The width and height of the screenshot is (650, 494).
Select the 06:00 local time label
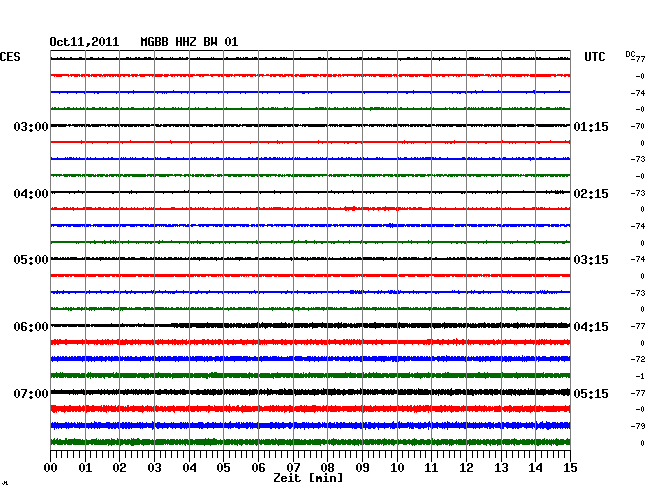[31, 327]
